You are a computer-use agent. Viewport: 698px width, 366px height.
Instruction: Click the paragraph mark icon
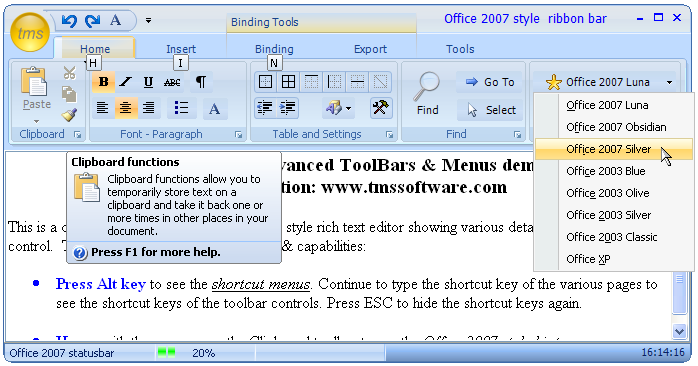pyautogui.click(x=201, y=82)
